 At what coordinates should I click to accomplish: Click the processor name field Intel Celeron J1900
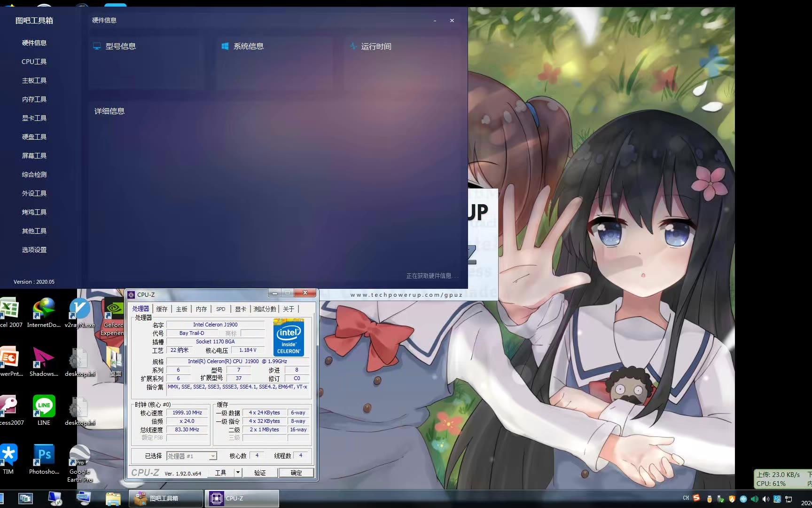[215, 325]
